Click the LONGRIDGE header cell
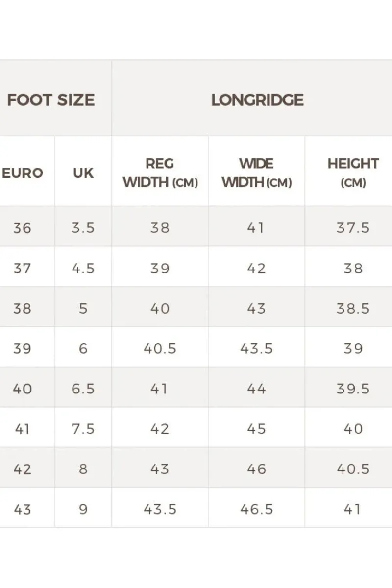 (257, 100)
